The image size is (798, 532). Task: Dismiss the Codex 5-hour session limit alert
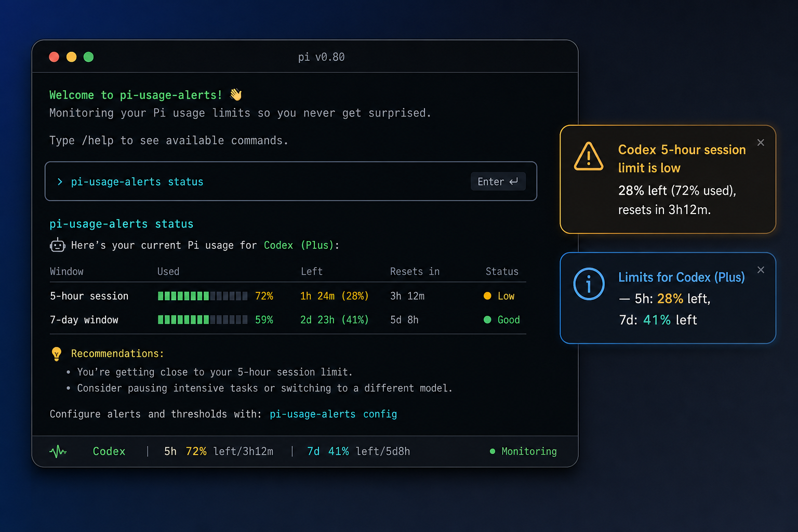761,142
